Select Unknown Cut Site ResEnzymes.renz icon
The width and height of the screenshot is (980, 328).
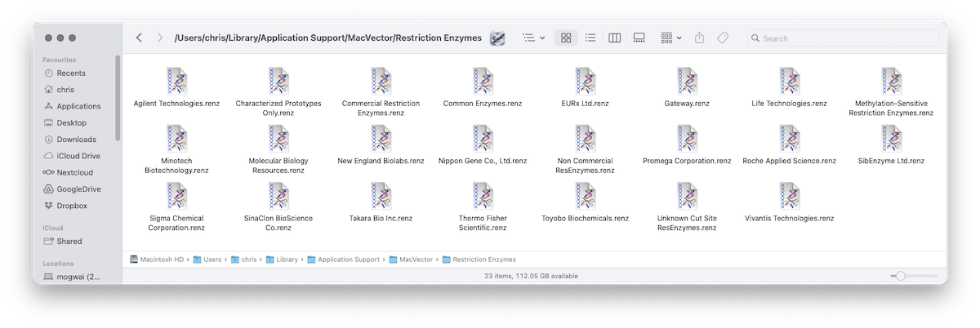687,196
